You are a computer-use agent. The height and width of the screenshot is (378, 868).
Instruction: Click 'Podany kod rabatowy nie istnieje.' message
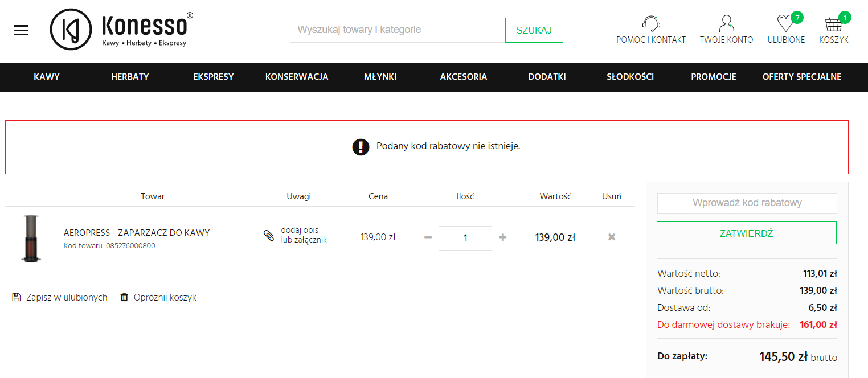tap(448, 146)
